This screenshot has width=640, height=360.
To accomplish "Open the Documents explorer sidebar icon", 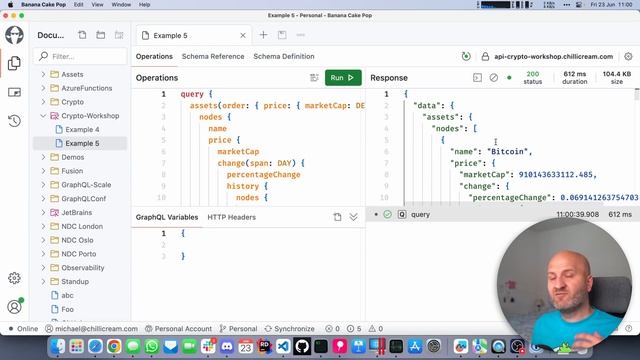I will [x=14, y=63].
